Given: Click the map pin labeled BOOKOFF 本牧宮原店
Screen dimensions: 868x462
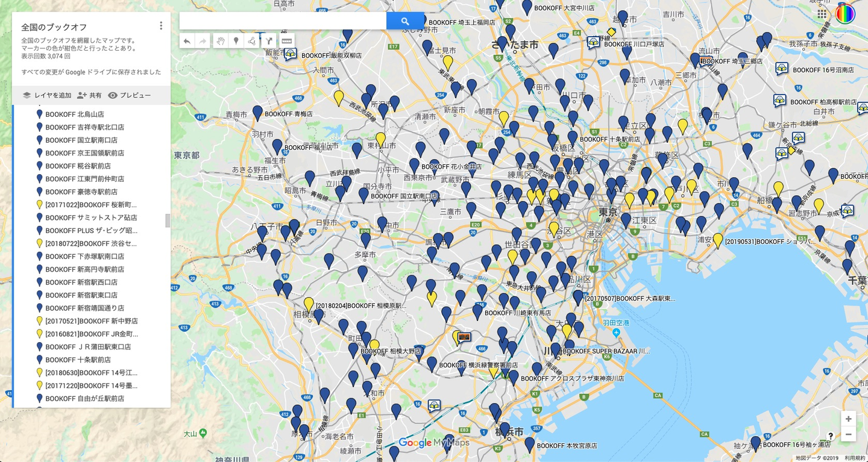Looking at the screenshot, I should click(x=530, y=445).
